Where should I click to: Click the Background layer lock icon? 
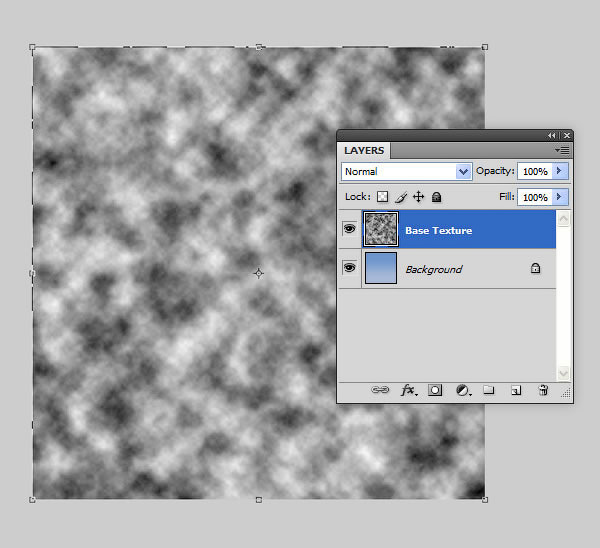(535, 268)
